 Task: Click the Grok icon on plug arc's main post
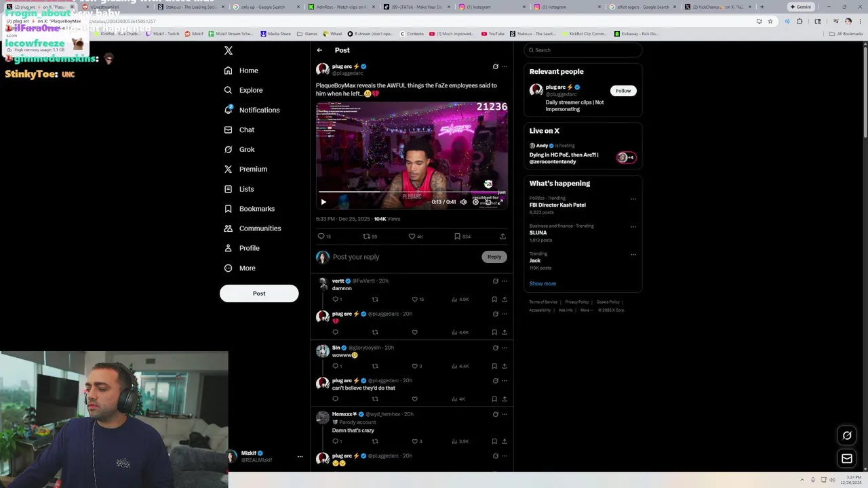495,66
